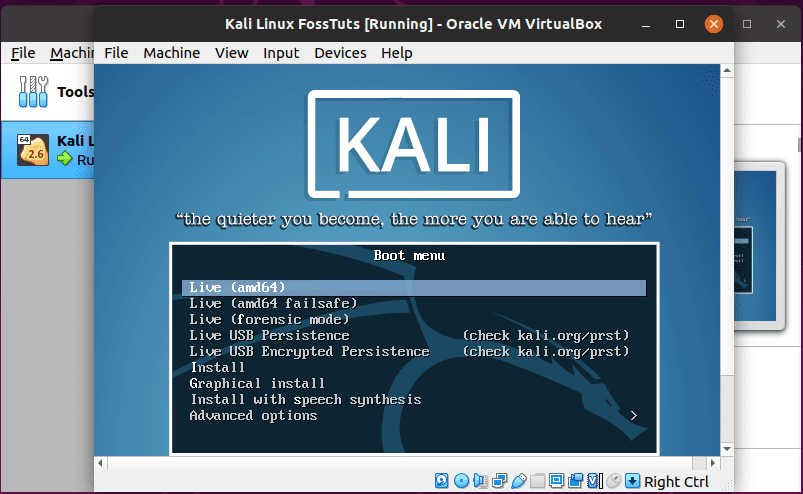Click the recording status icon
The width and height of the screenshot is (803, 494).
(576, 481)
